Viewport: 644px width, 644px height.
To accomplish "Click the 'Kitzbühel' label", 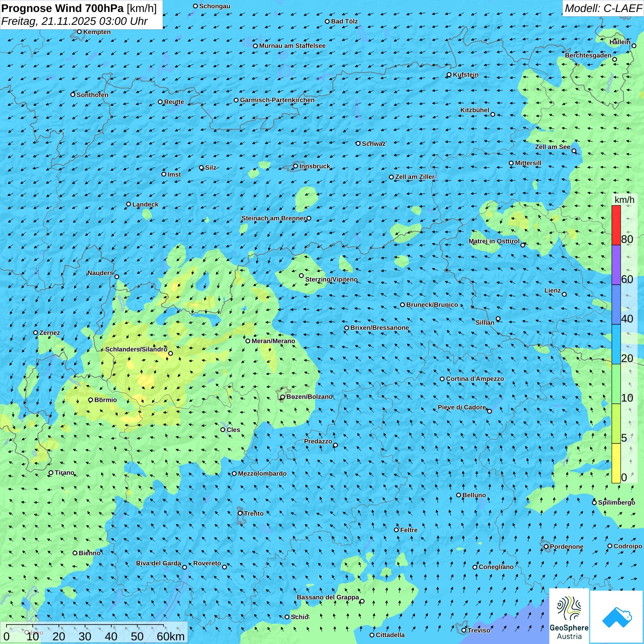I will (x=475, y=110).
